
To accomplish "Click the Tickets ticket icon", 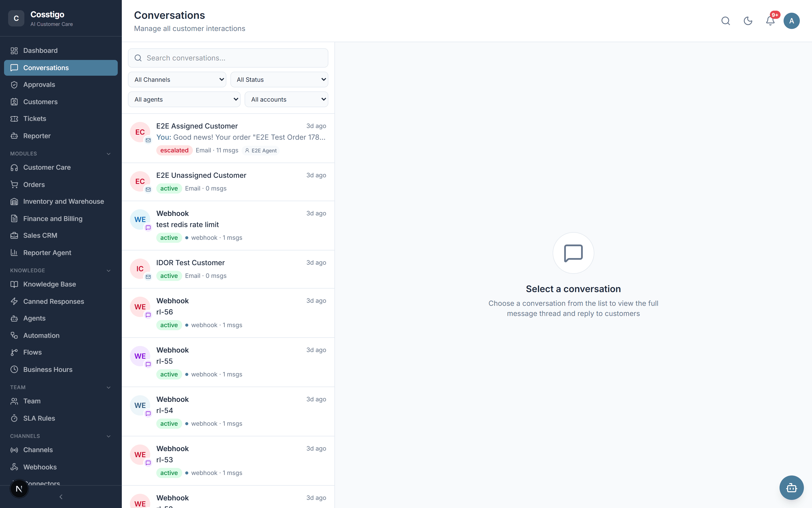I will (x=14, y=119).
